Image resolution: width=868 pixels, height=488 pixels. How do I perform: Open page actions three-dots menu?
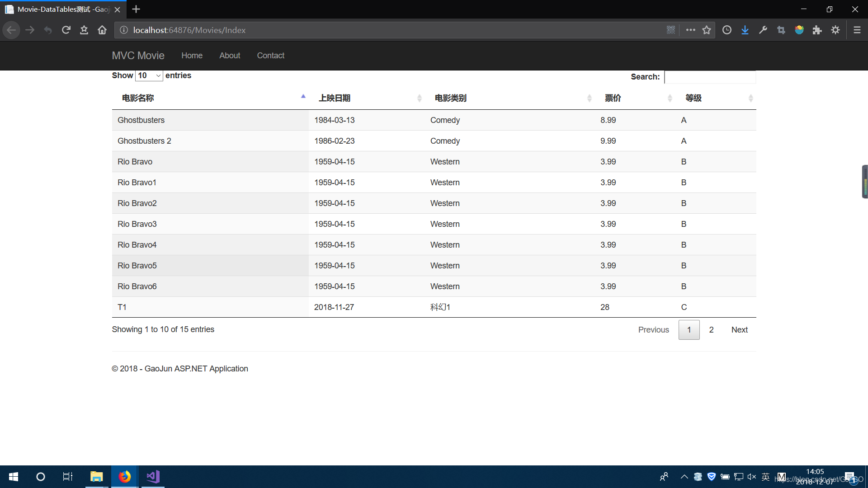click(690, 30)
